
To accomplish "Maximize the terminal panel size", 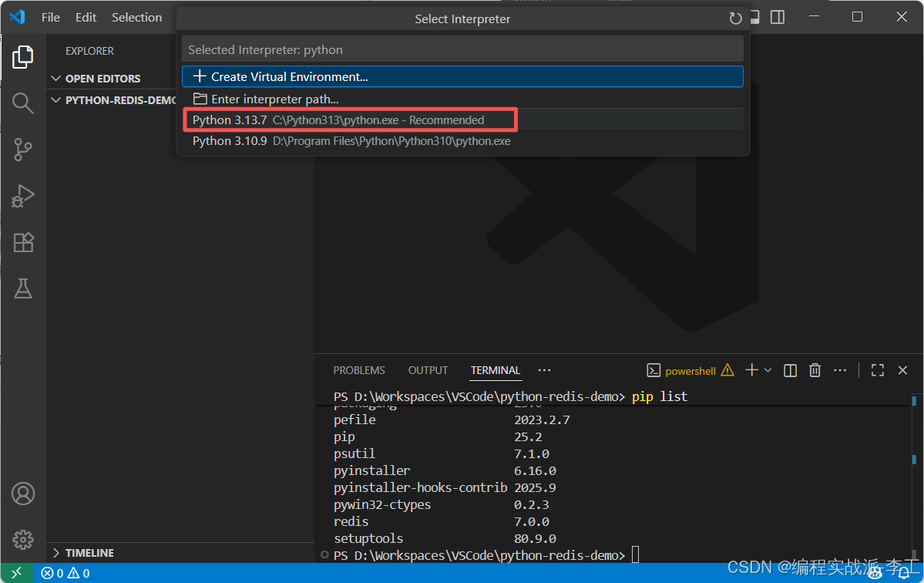I will pos(878,370).
